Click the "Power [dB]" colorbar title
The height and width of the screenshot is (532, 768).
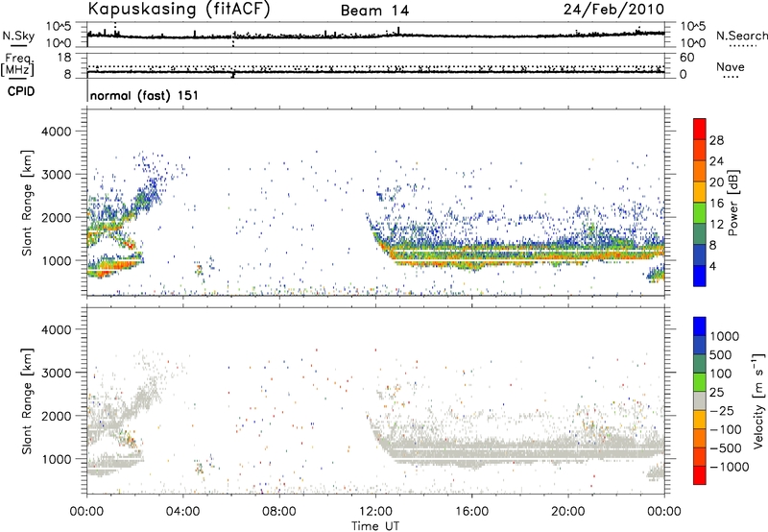[733, 203]
